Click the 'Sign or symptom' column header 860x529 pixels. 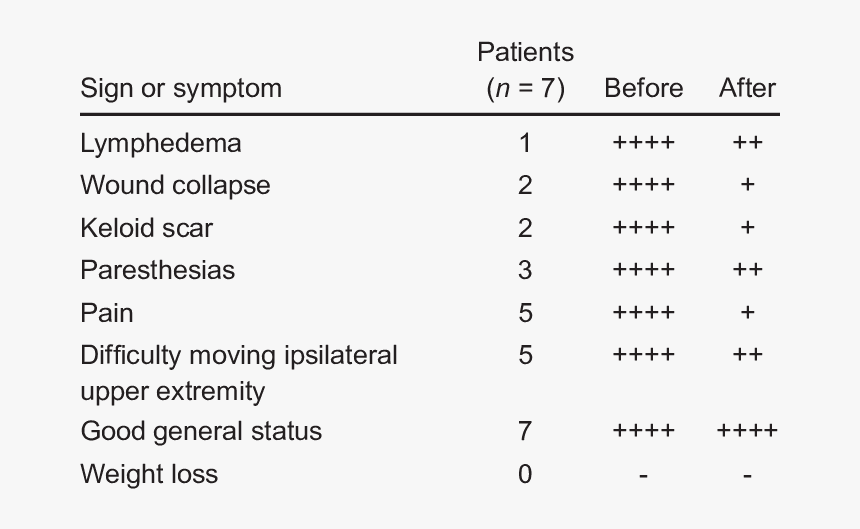[181, 89]
